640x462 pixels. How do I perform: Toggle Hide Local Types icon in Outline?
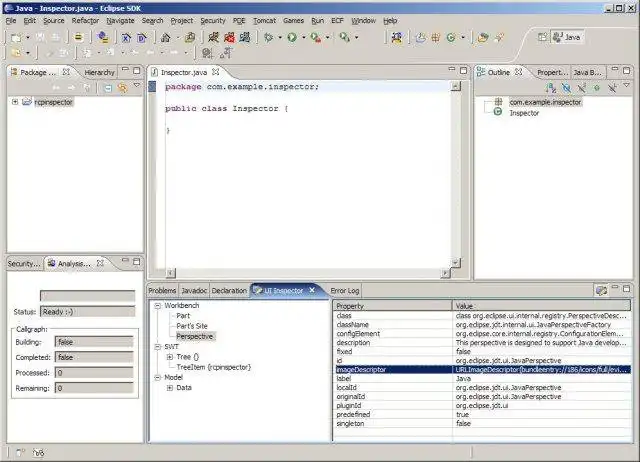(612, 87)
